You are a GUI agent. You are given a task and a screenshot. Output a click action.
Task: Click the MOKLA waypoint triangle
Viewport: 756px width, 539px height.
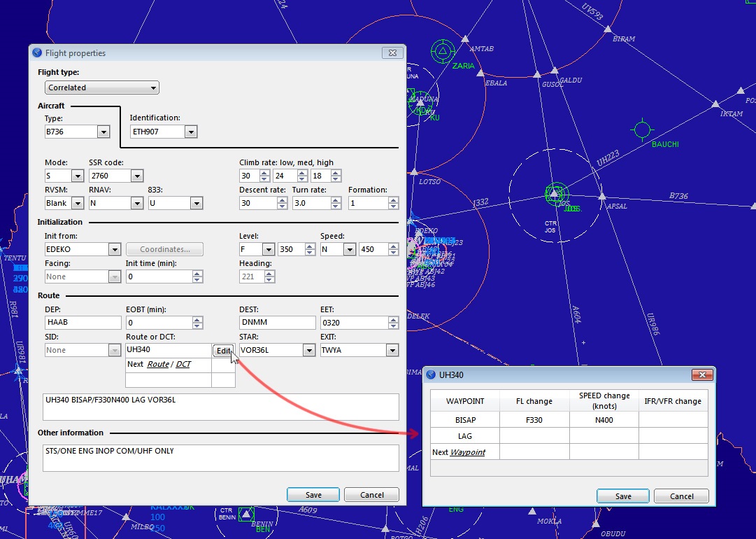532,511
